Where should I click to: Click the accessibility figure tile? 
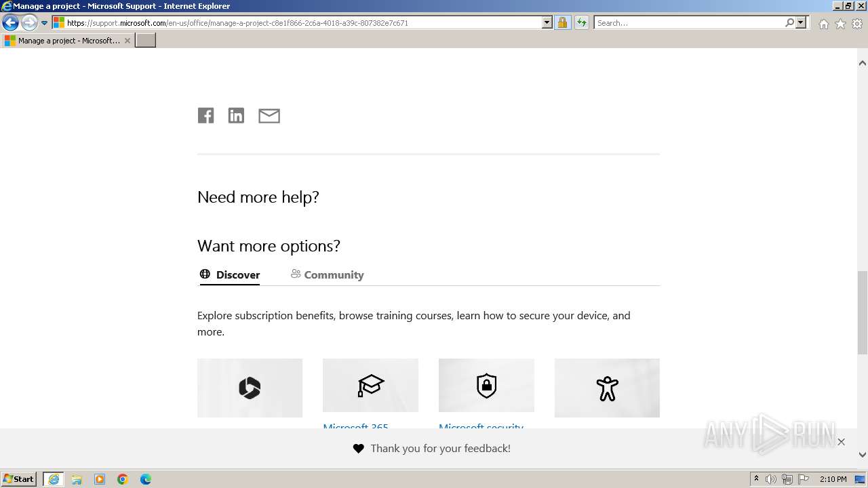click(607, 388)
